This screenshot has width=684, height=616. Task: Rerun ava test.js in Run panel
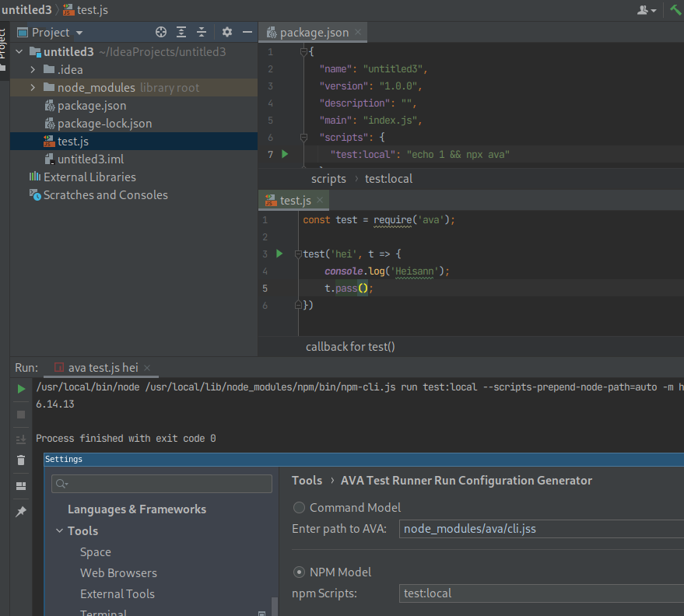point(21,389)
